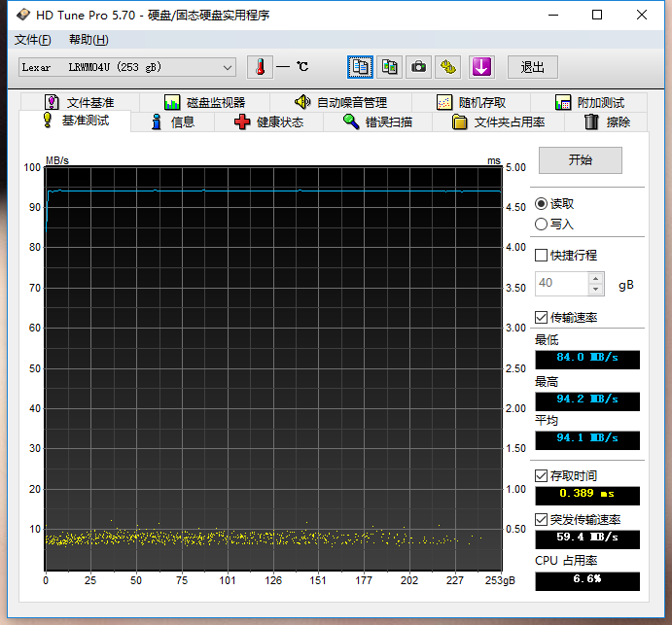Decrease the short stroke gB value
Image resolution: width=672 pixels, height=625 pixels.
tap(596, 289)
